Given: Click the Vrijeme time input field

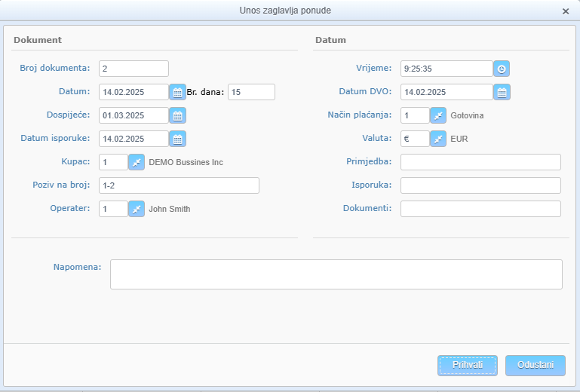Looking at the screenshot, I should (447, 69).
